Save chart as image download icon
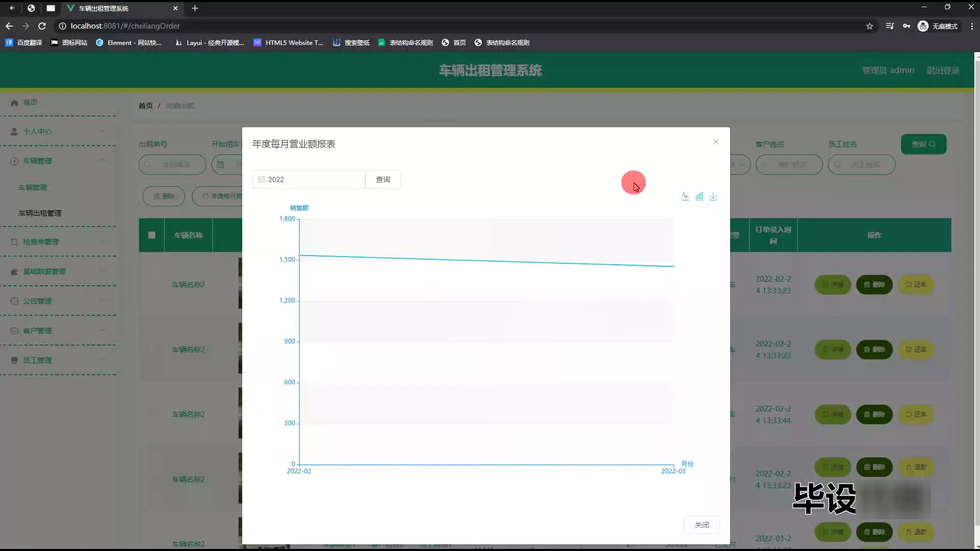 [713, 196]
